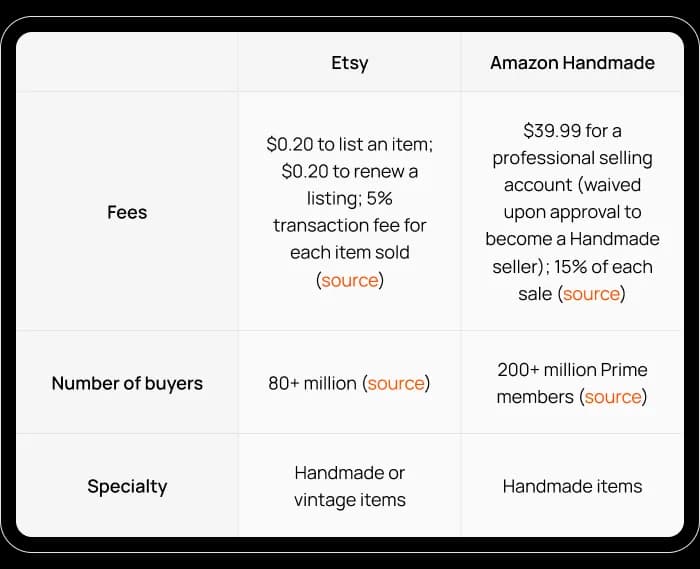This screenshot has width=700, height=569.
Task: Open the source link for Etsy fees
Action: [x=349, y=280]
